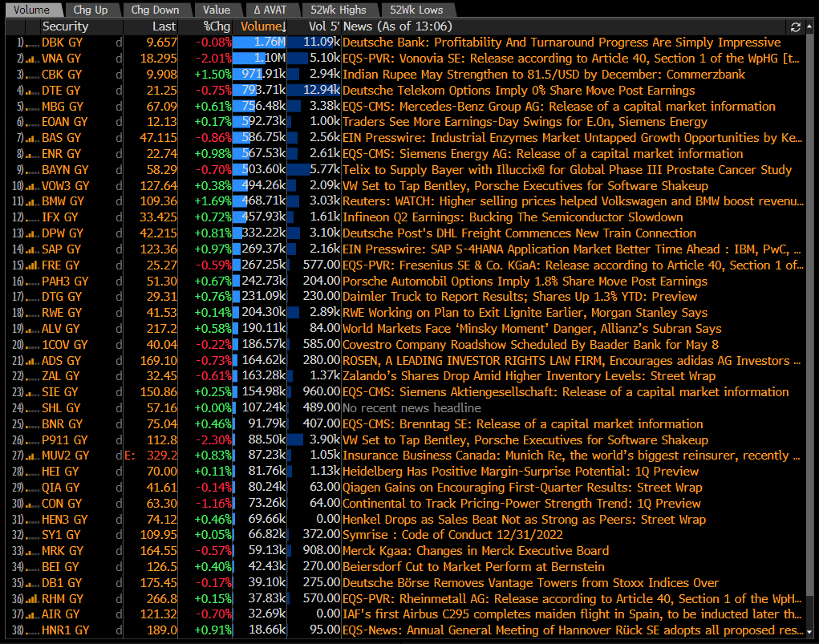Click last price 169.10 for ADS GY
The width and height of the screenshot is (819, 644).
pyautogui.click(x=159, y=361)
